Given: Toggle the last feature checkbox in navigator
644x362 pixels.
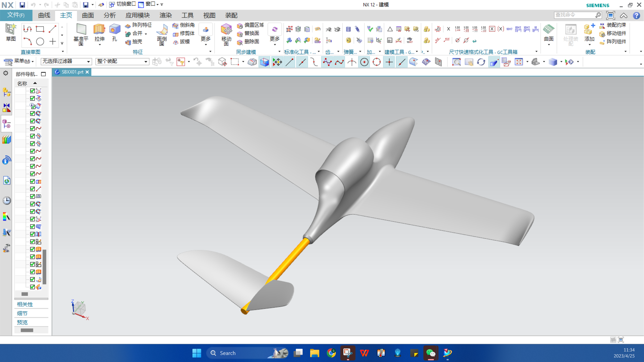Looking at the screenshot, I should point(32,287).
